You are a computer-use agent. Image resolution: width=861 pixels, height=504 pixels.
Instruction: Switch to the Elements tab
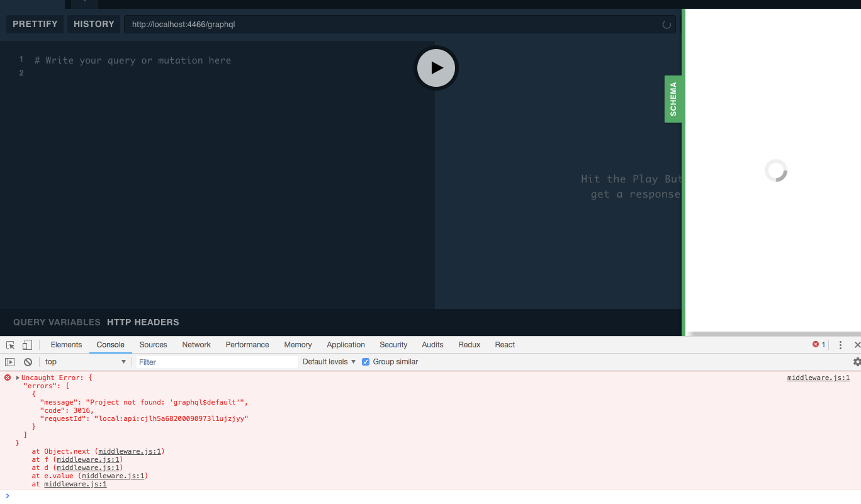click(x=66, y=345)
